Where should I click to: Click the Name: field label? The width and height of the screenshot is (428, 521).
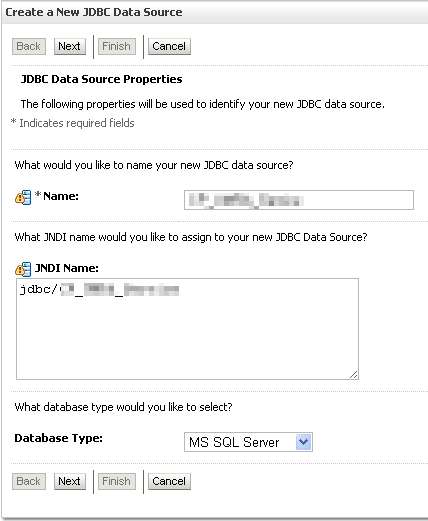[61, 196]
